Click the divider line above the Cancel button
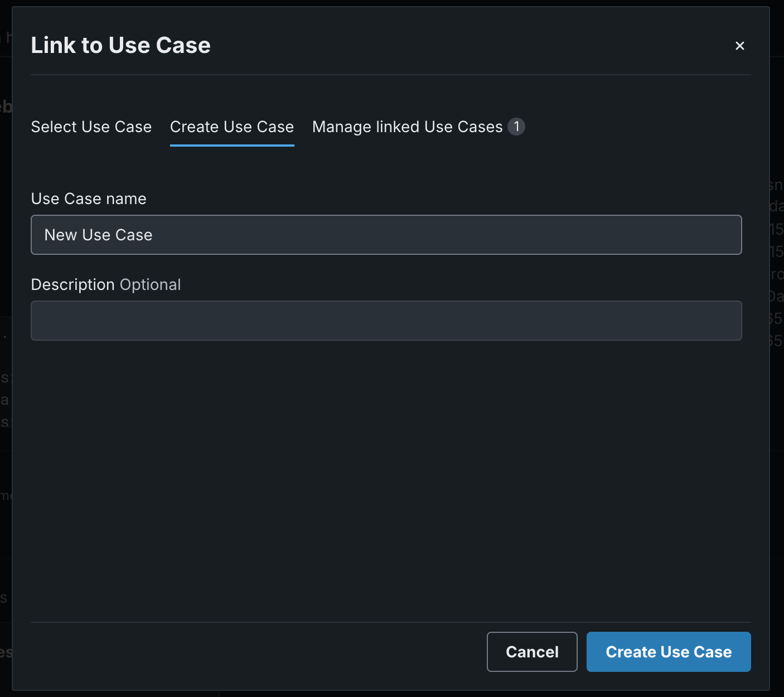784x697 pixels. (390, 622)
